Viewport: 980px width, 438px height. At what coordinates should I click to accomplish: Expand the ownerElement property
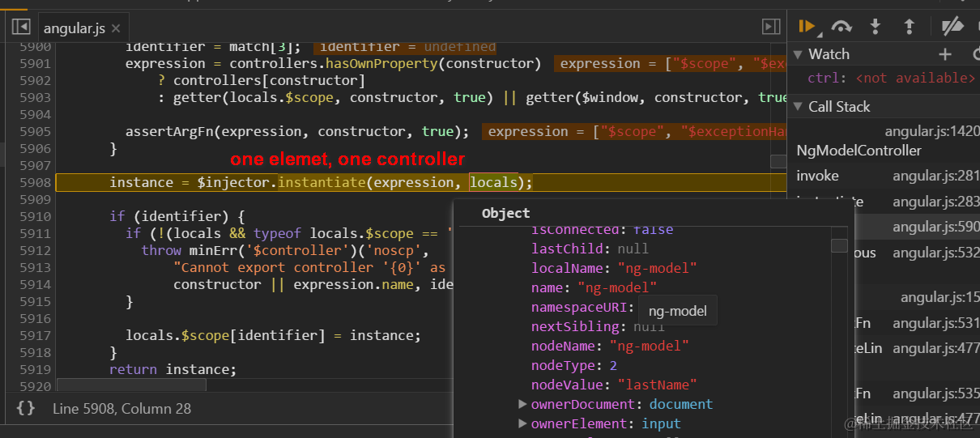coord(522,423)
